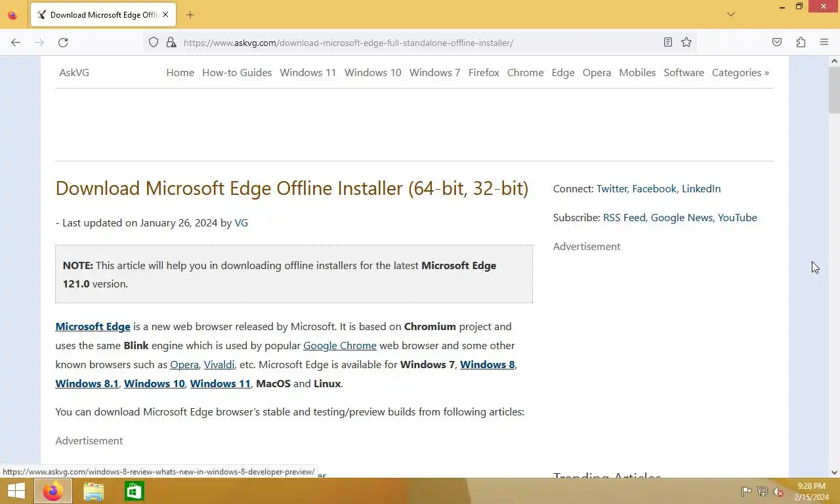Open Windows 11 navigation menu item
The width and height of the screenshot is (840, 504).
tap(308, 73)
